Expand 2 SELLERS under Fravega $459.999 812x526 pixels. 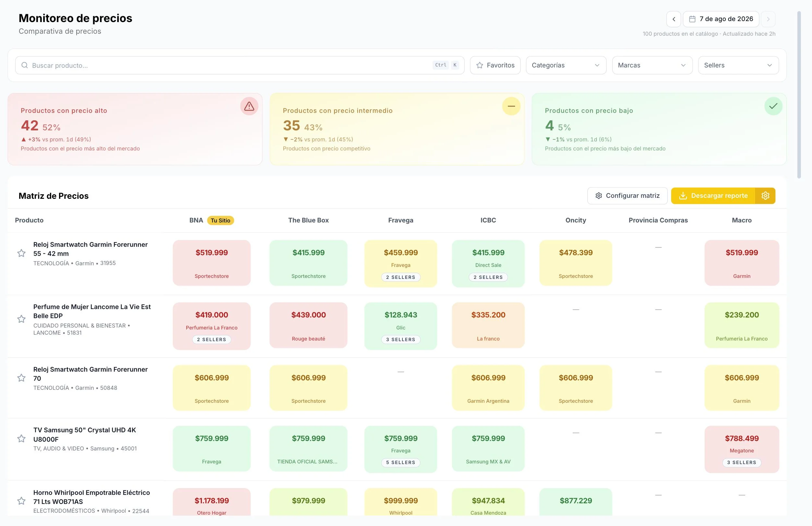point(400,277)
